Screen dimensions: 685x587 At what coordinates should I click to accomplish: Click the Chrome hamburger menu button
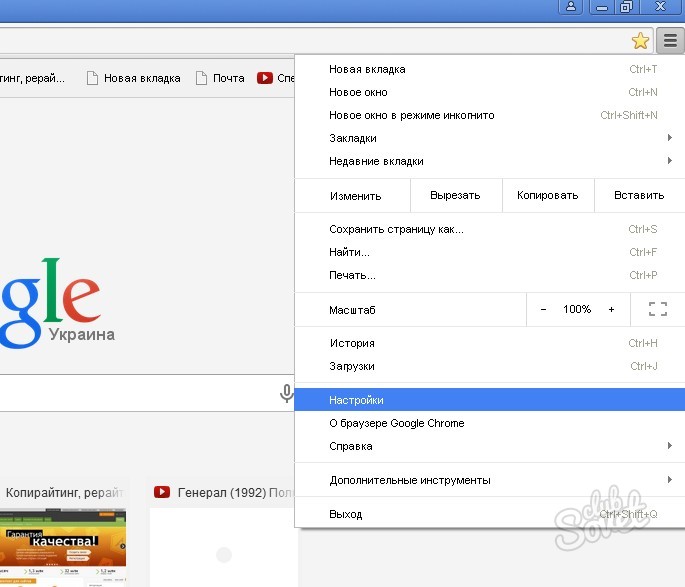(x=670, y=41)
